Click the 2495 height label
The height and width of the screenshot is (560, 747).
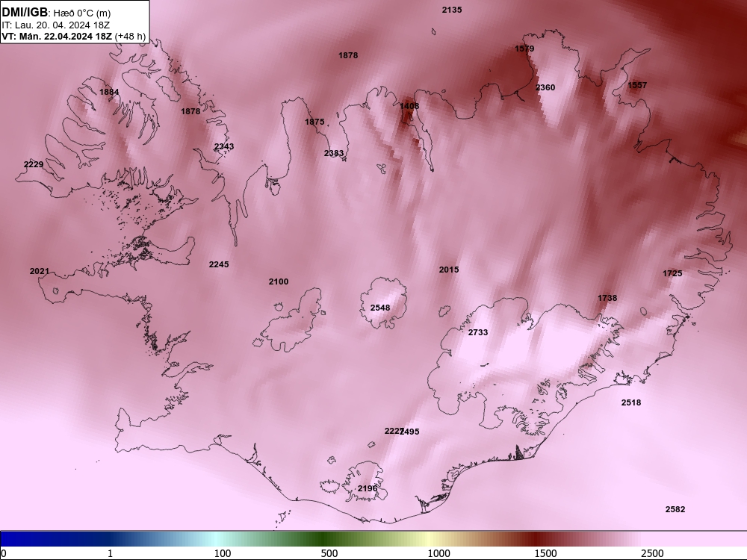410,432
